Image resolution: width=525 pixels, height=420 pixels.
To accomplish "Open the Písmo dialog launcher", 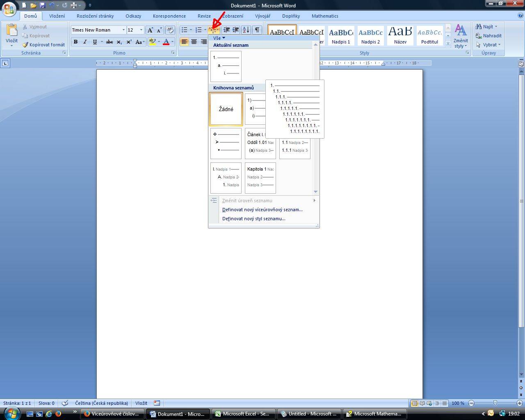I will point(174,53).
